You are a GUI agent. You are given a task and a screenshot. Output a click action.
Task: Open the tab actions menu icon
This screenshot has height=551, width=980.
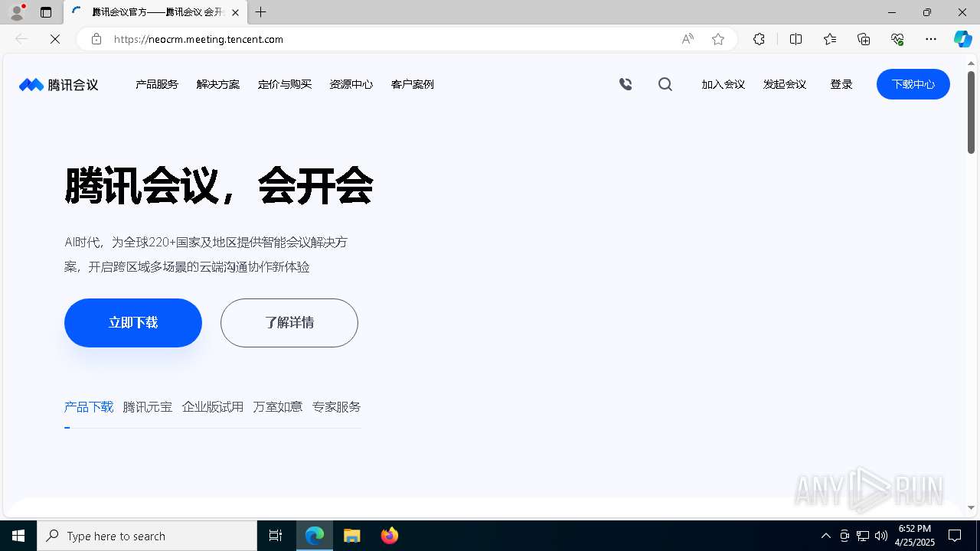[46, 12]
